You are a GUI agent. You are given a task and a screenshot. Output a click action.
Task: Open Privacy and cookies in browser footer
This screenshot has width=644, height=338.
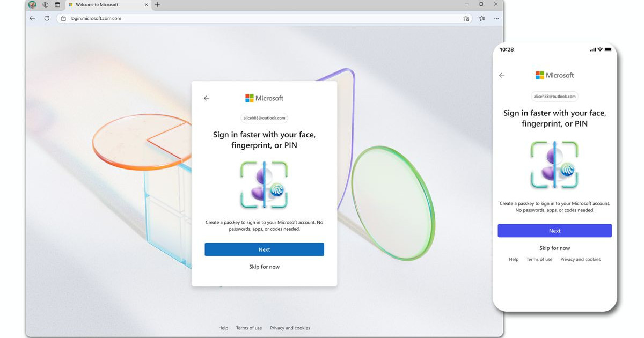(290, 328)
